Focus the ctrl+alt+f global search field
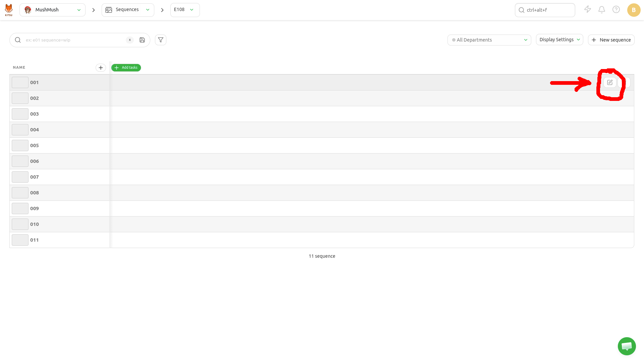644x362 pixels. pos(545,10)
